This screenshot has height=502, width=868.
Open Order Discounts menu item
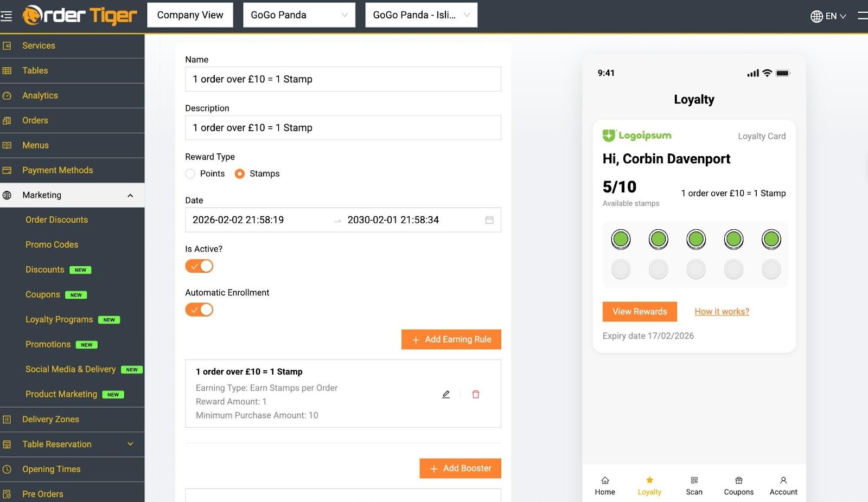[x=56, y=220]
